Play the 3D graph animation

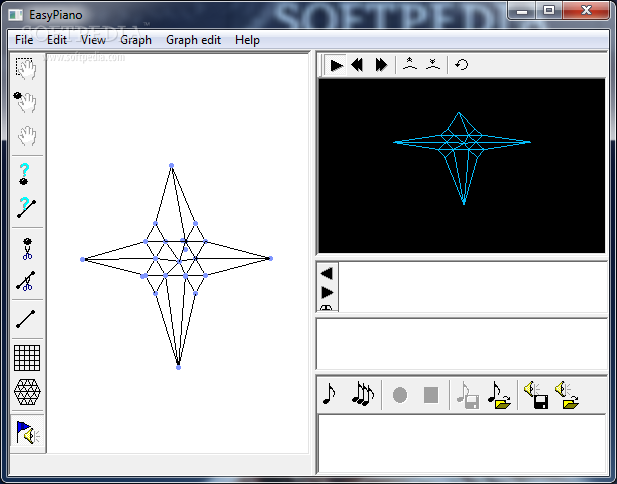coord(336,65)
